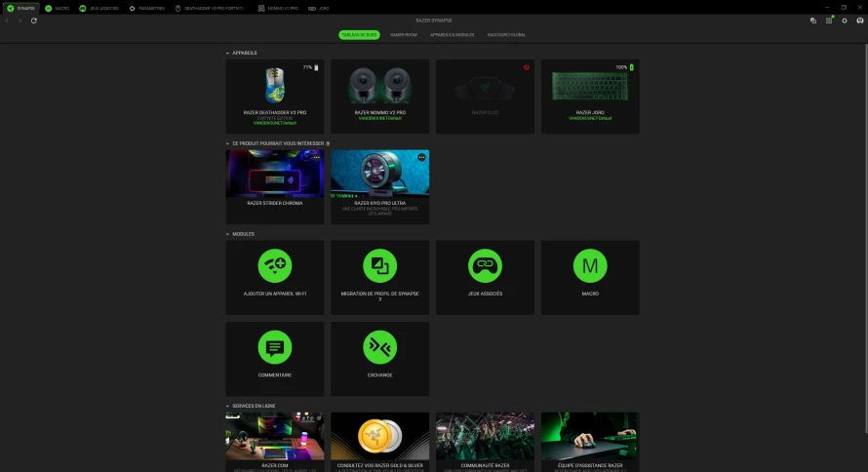
Task: Select the Gamer Room tab
Action: pyautogui.click(x=404, y=35)
